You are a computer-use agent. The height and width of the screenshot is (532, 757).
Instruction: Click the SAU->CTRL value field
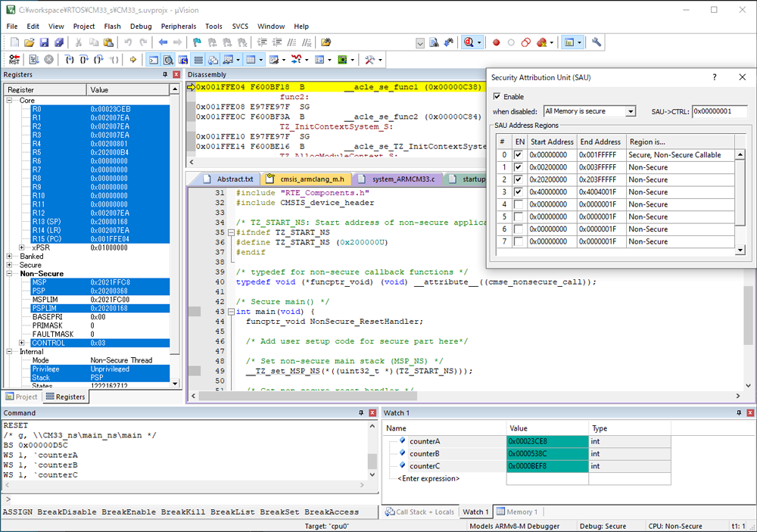point(718,112)
